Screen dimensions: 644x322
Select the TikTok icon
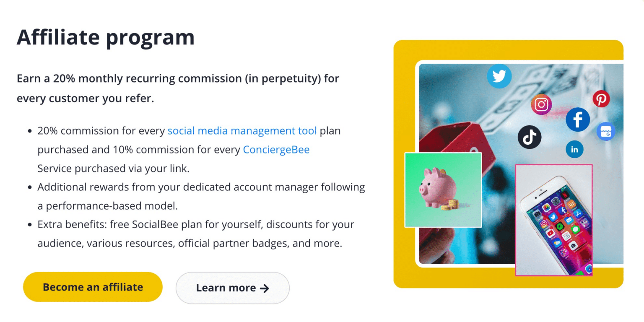click(530, 136)
